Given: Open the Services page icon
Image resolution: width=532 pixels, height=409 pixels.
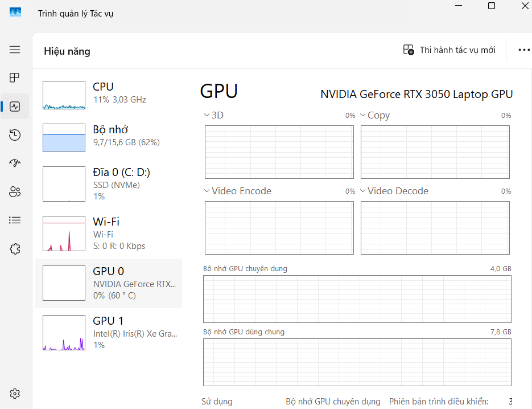Looking at the screenshot, I should [x=15, y=248].
